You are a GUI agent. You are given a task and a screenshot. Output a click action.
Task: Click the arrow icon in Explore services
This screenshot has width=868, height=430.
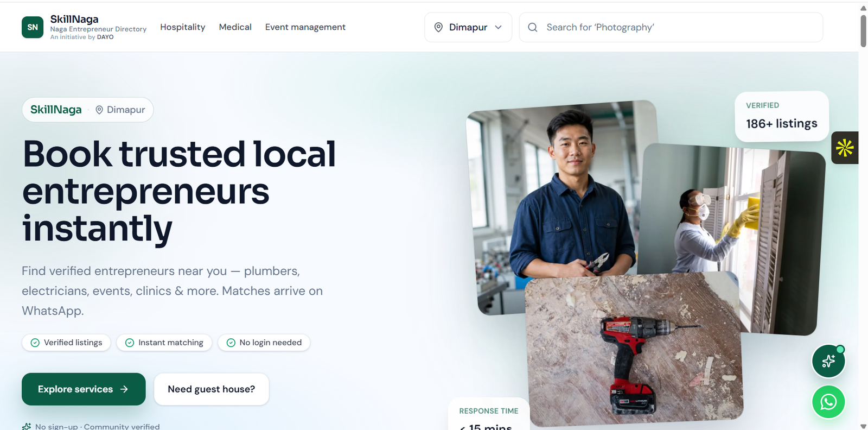tap(124, 389)
